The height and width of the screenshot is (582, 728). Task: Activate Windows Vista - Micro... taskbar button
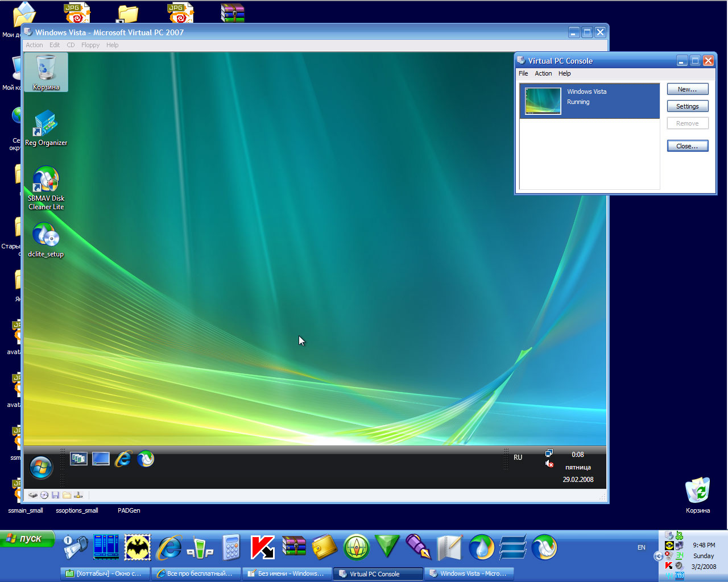469,573
